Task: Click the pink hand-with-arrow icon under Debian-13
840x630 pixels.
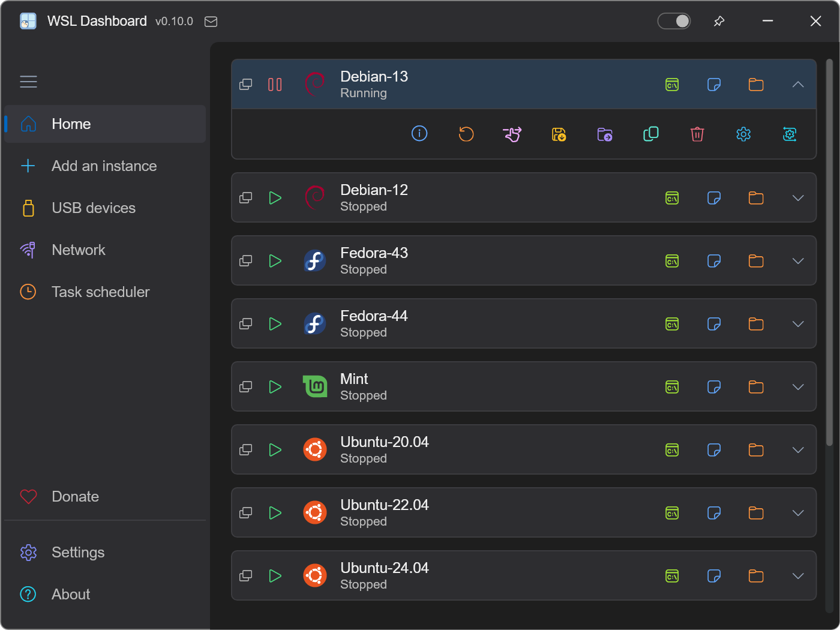Action: tap(512, 134)
